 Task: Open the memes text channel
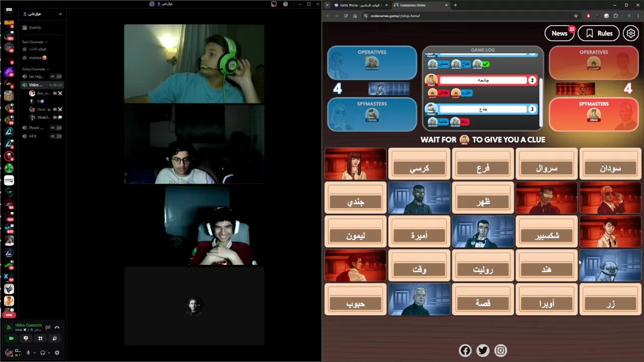(x=42, y=58)
